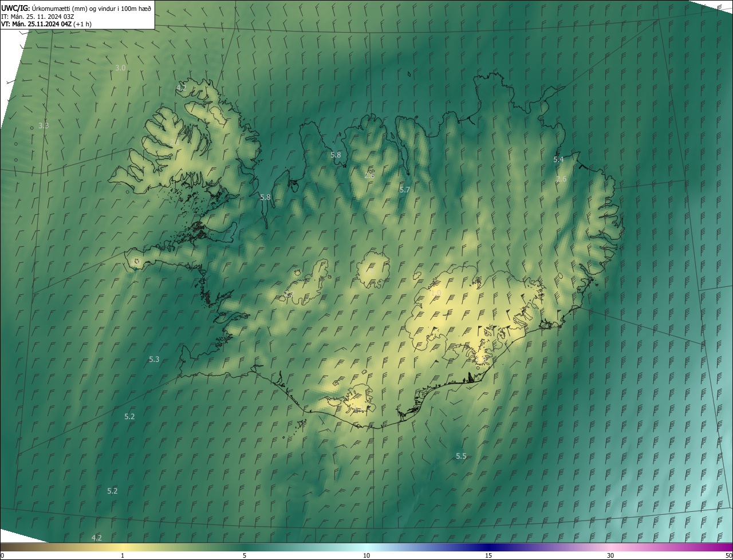Click the 5.8 label directly beside the 2.8 label
Screen dimensions: 733x560
(336, 155)
